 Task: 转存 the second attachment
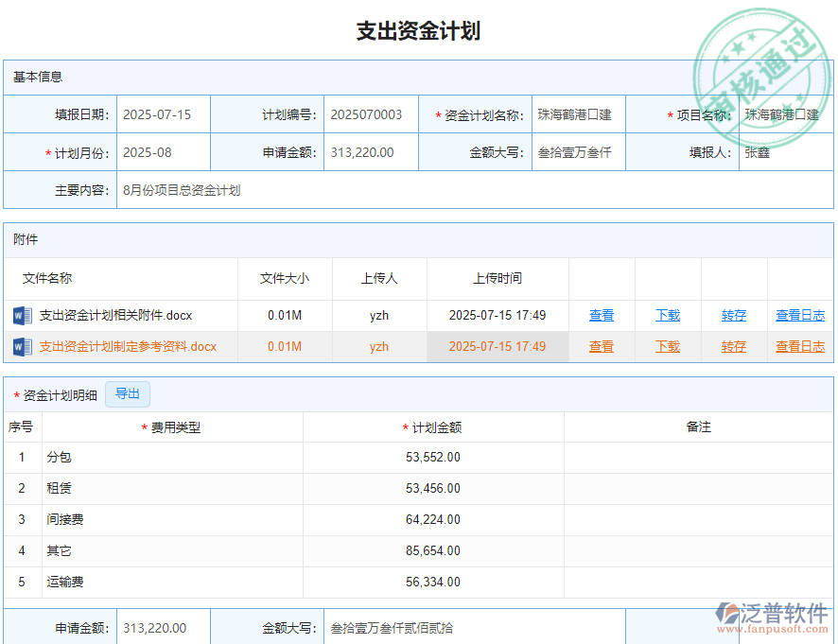(734, 346)
